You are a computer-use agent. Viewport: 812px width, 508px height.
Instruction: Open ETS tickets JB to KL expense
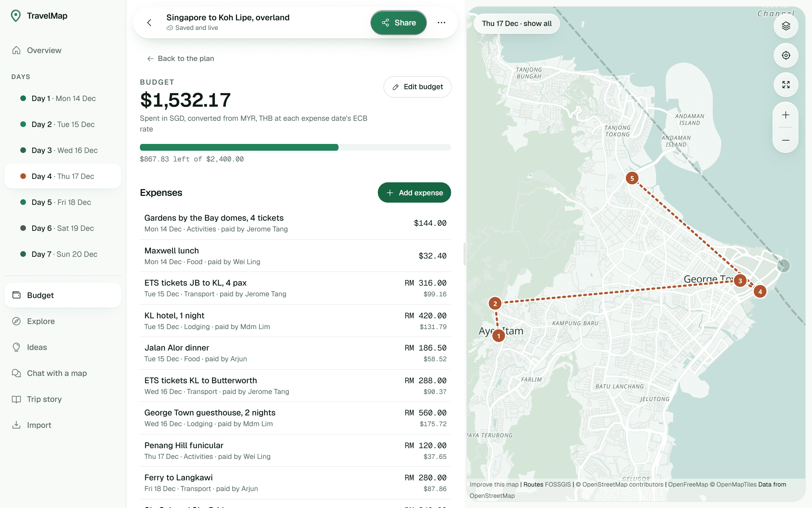tap(295, 288)
